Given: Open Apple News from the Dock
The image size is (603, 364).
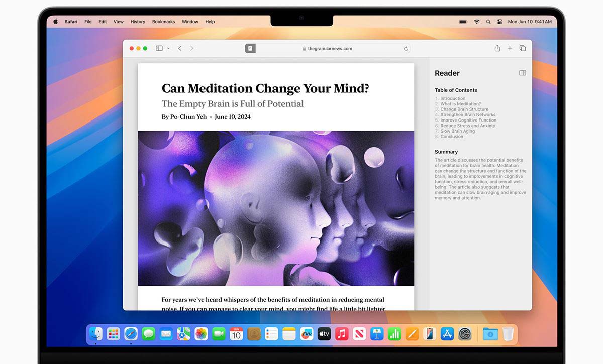Looking at the screenshot, I should point(359,333).
